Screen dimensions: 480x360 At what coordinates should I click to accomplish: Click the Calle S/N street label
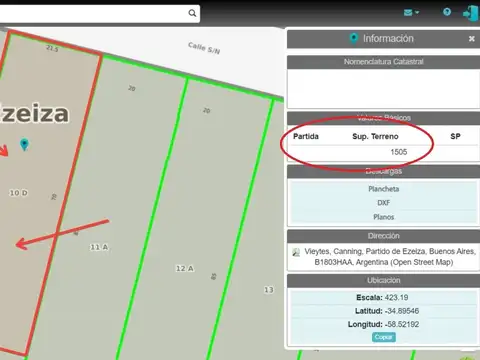coord(204,48)
